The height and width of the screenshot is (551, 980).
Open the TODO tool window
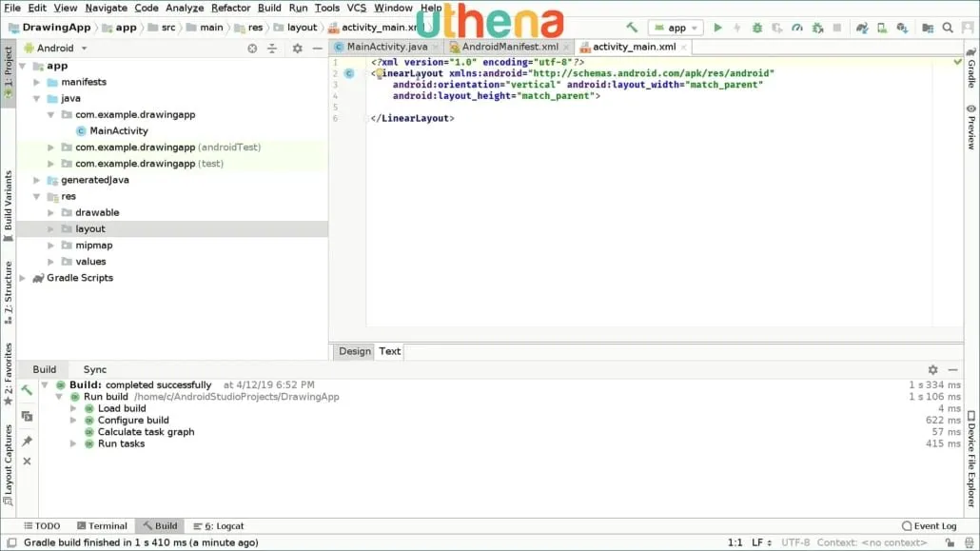click(x=42, y=526)
